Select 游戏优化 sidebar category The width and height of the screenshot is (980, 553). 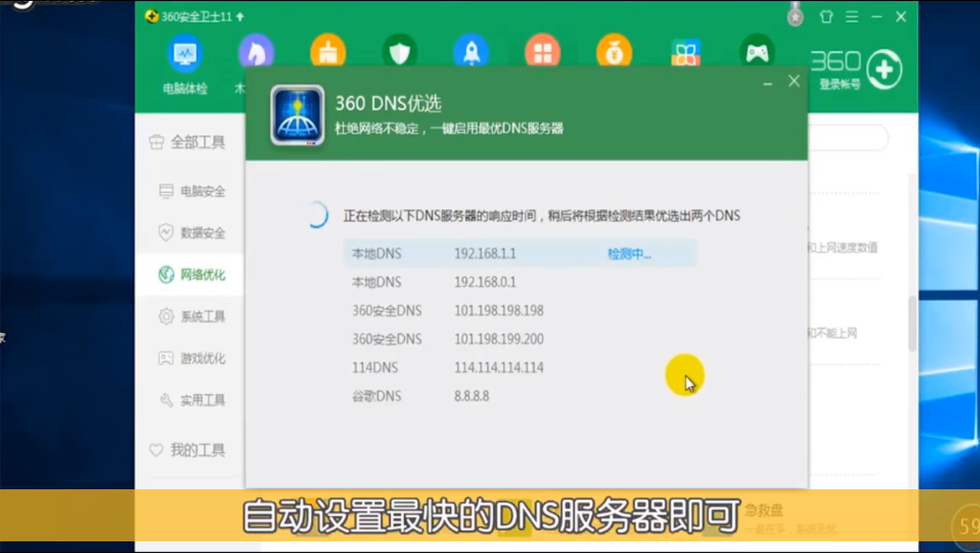[x=192, y=359]
